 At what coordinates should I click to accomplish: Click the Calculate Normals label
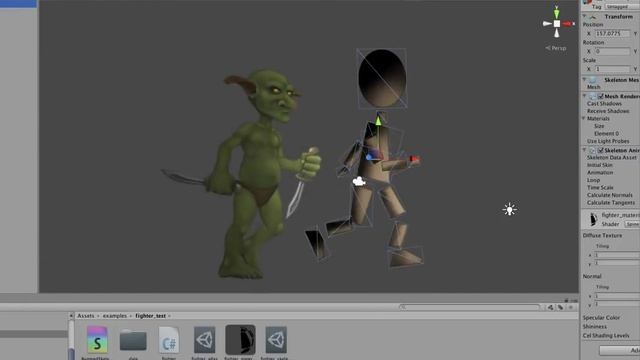point(610,195)
